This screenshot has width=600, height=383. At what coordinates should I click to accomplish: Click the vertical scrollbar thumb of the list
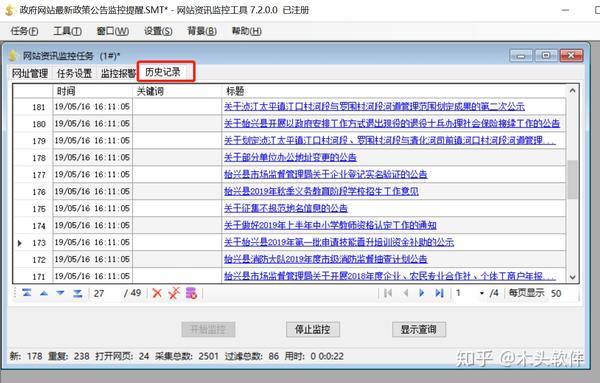pos(572,179)
